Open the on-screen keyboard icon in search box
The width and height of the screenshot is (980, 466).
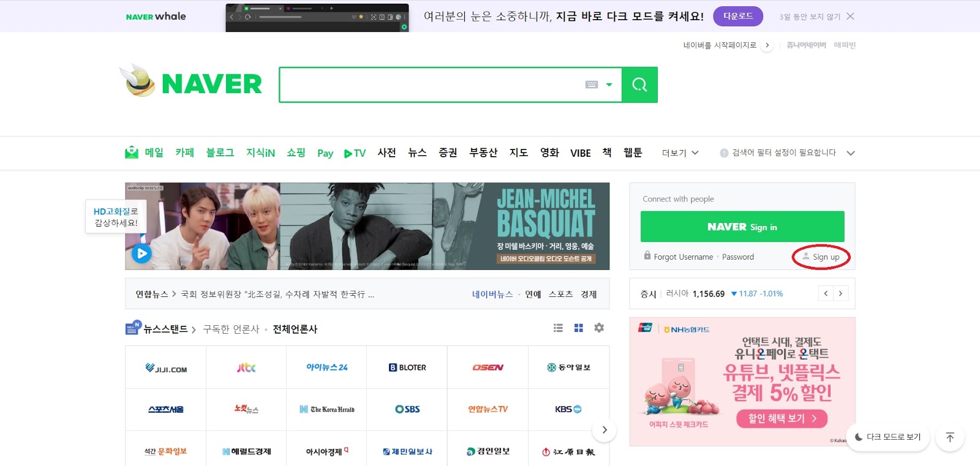591,85
